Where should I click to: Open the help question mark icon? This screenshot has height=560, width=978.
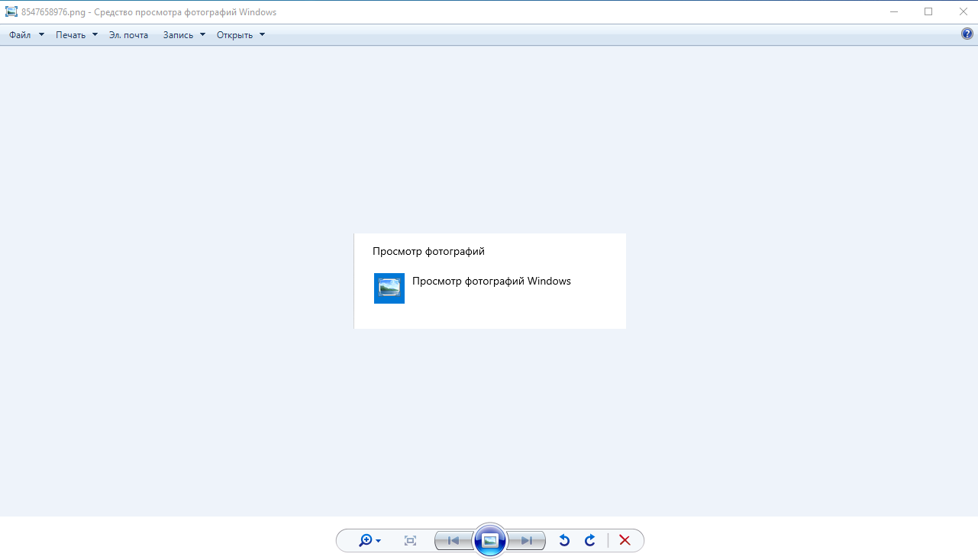967,34
